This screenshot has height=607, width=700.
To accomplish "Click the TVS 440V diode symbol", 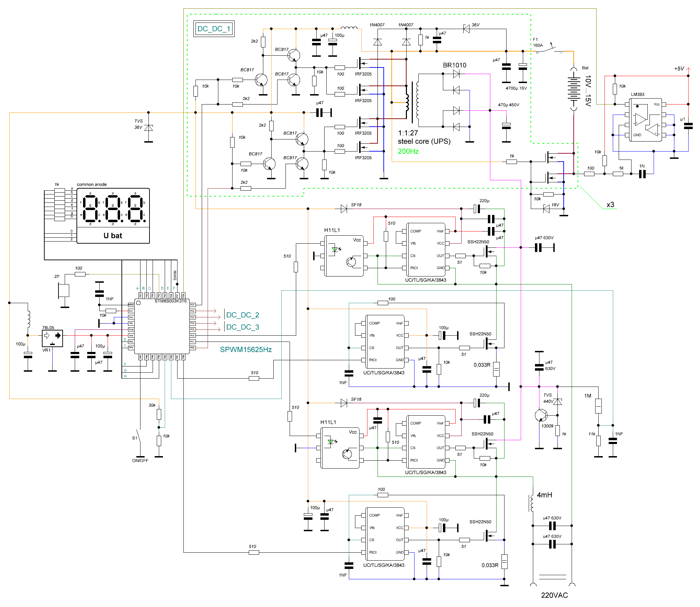I will click(557, 402).
